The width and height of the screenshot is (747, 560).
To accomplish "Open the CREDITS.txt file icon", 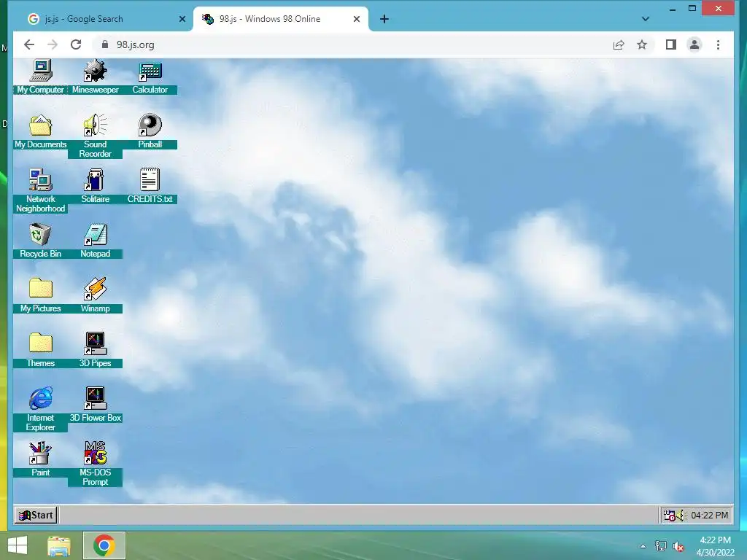I will click(150, 186).
